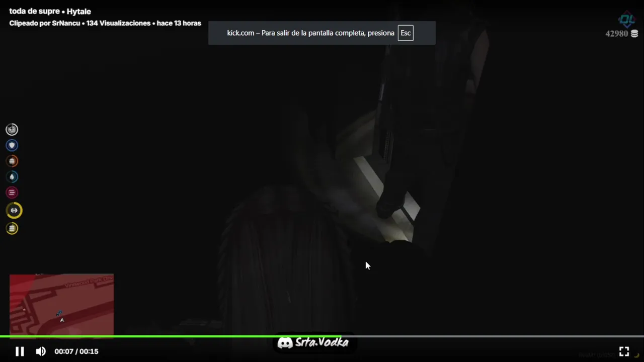Click the burger hunger HUD icon
The height and width of the screenshot is (362, 644).
[12, 161]
